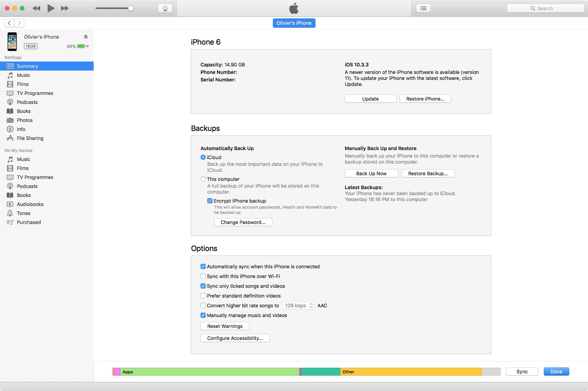588x391 pixels.
Task: Click the Photos camera icon
Action: tap(10, 120)
